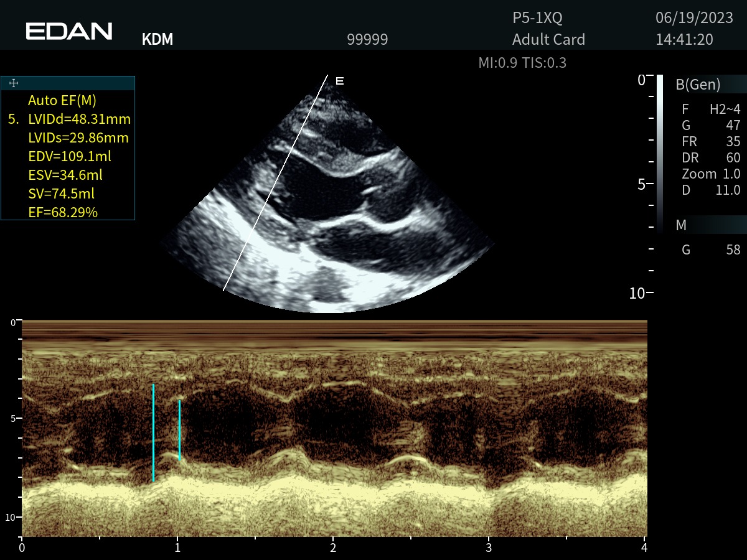The image size is (747, 560).
Task: Click the patient ID field 99999
Action: [367, 40]
